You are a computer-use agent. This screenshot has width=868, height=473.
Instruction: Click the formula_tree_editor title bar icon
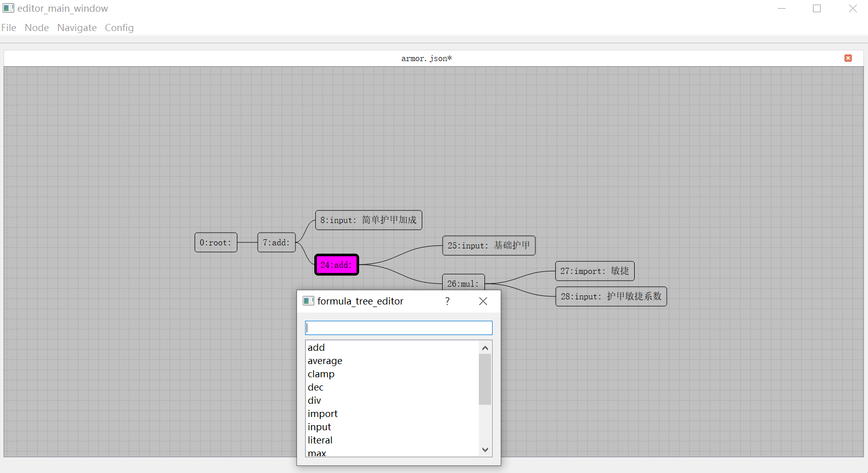(308, 301)
